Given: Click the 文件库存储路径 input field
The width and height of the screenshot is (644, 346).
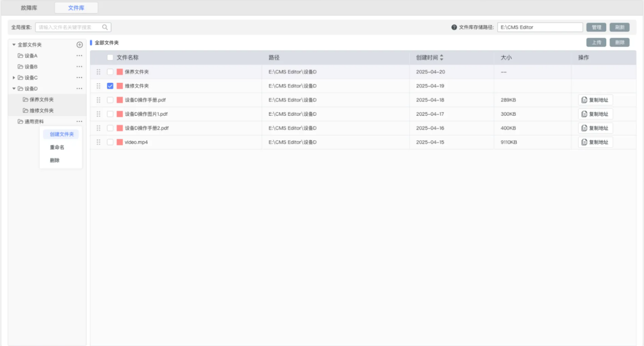Looking at the screenshot, I should pyautogui.click(x=539, y=27).
